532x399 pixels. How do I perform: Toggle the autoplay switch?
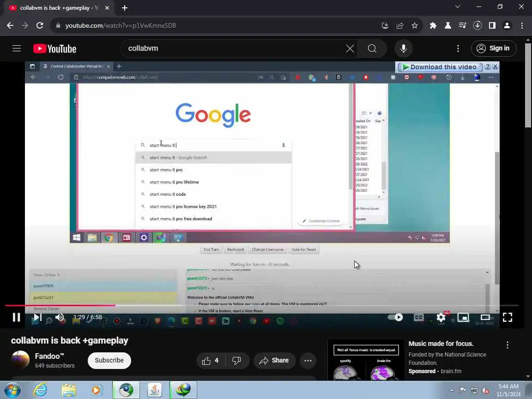395,317
